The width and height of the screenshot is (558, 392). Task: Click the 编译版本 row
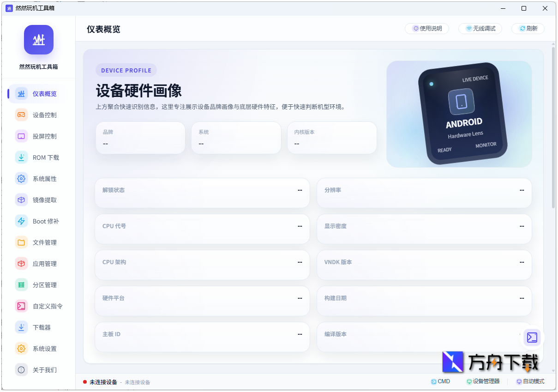424,337
